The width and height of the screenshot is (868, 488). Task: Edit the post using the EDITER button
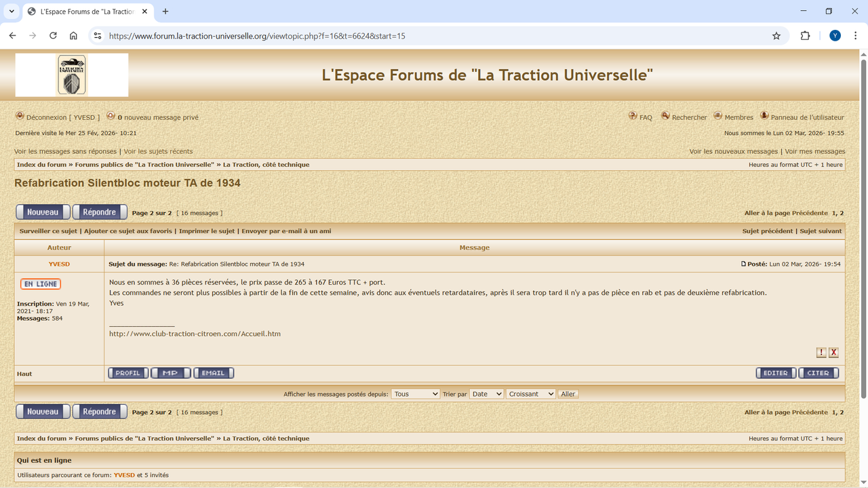click(x=776, y=372)
